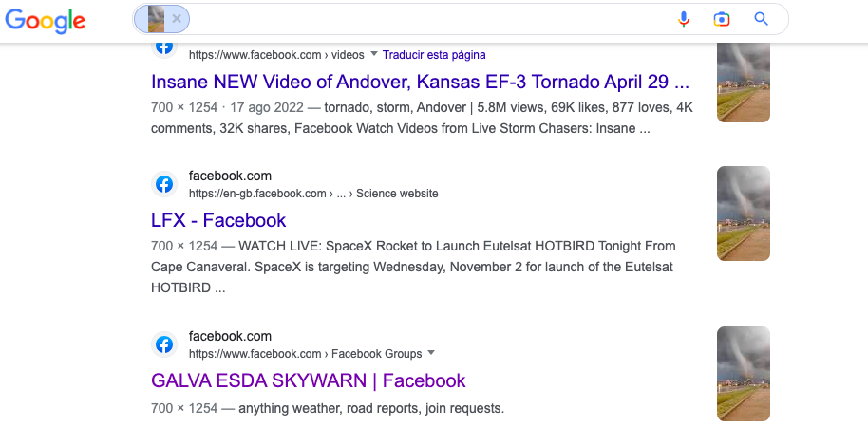Click the en-gb.facebook.com Science website URL
Viewport: 868px width, 445px height.
[x=313, y=194]
